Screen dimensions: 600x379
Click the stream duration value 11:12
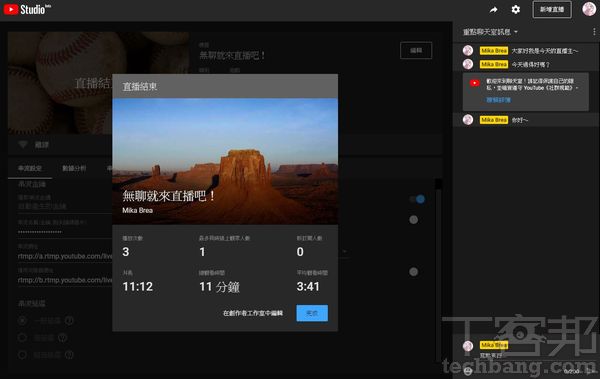(x=138, y=286)
